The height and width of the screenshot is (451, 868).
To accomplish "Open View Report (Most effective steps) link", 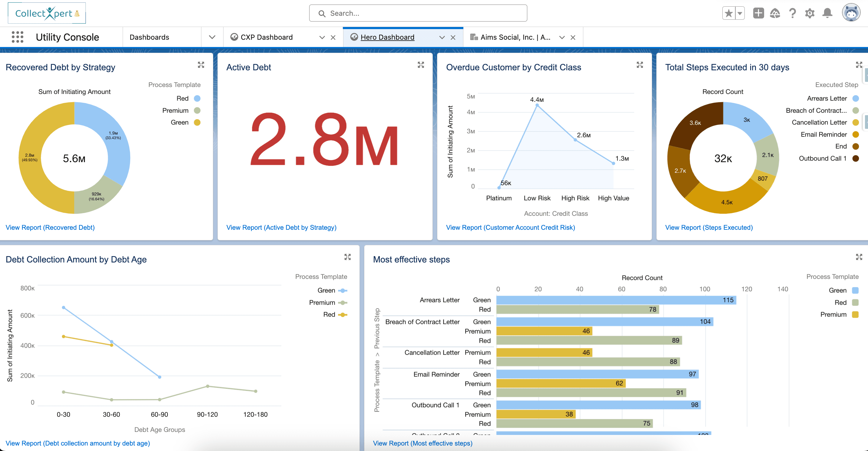I will (422, 443).
